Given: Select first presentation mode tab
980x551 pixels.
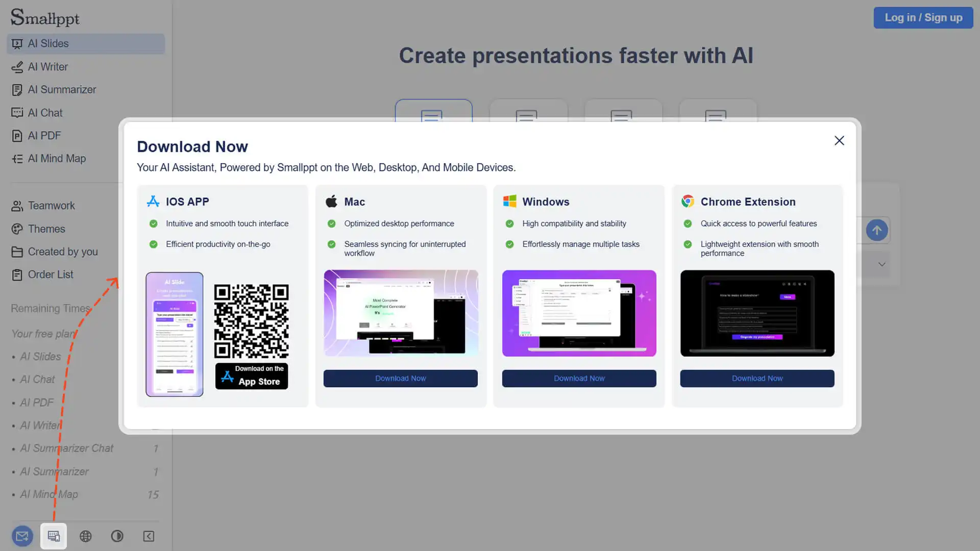Looking at the screenshot, I should coord(434,111).
